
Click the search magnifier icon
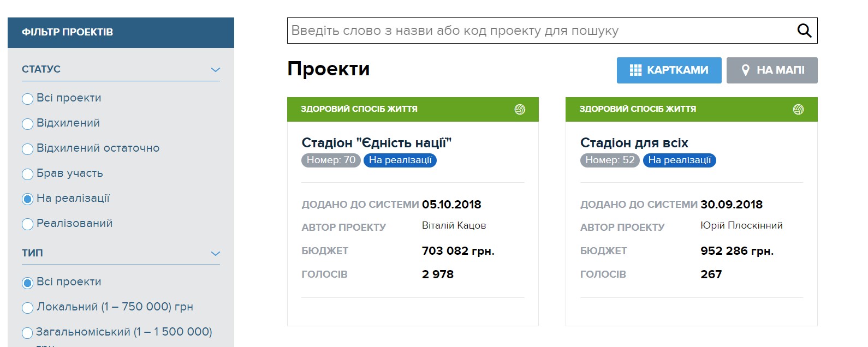(x=804, y=31)
